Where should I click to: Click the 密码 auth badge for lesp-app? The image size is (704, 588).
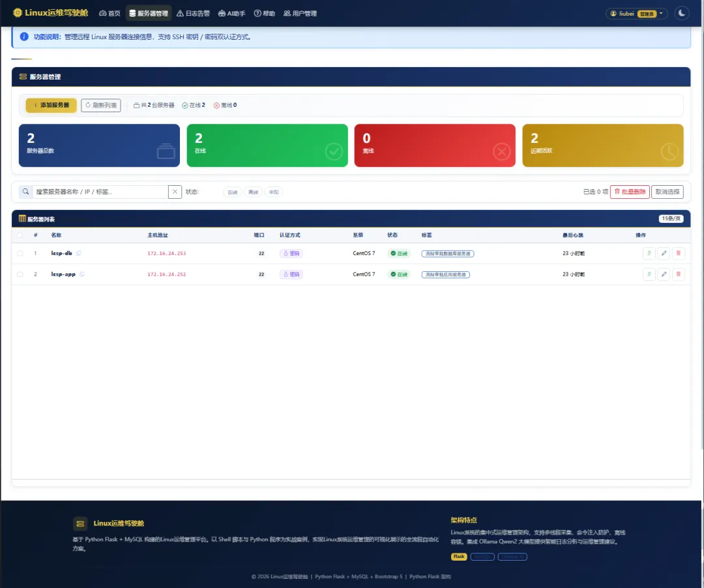pyautogui.click(x=291, y=274)
